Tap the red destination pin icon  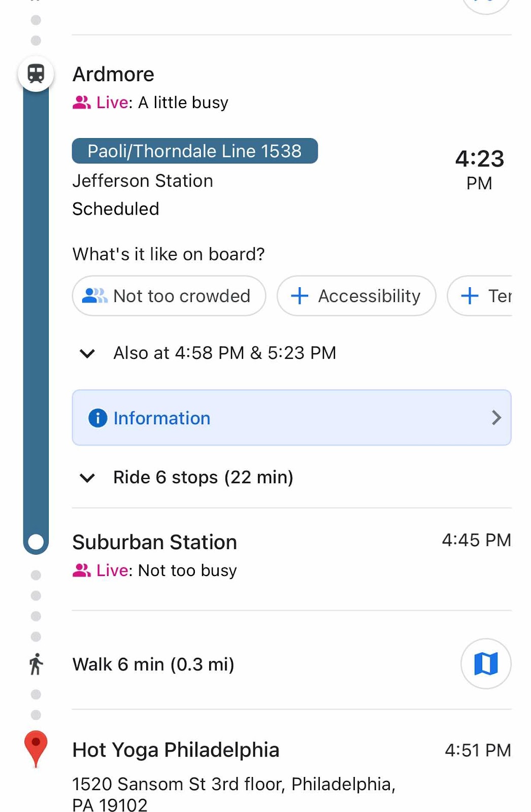(x=36, y=749)
